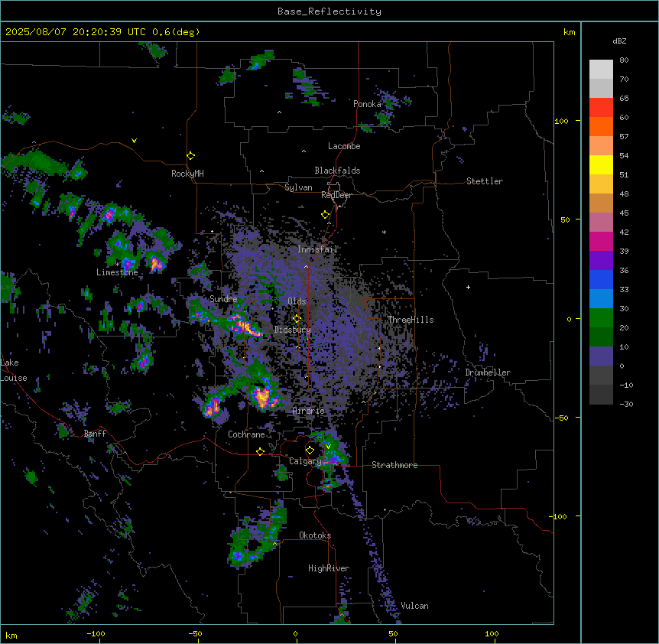Viewport: 659px width, 644px height.
Task: Click the yellow station marker near RockyMH
Action: coord(191,155)
